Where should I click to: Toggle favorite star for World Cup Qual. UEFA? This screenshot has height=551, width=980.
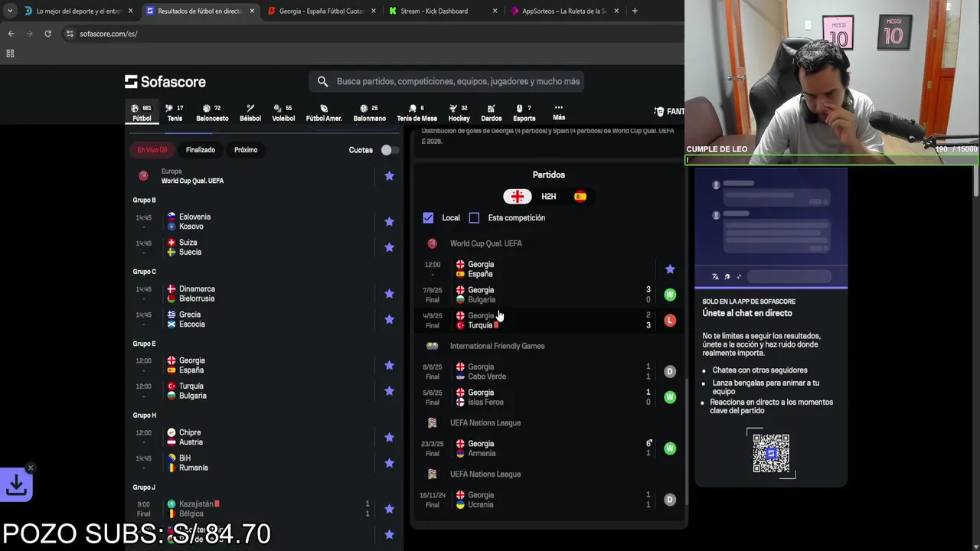coord(389,176)
